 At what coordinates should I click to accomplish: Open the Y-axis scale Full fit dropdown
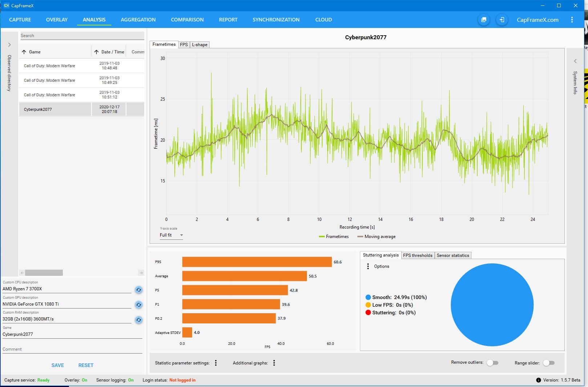(171, 235)
